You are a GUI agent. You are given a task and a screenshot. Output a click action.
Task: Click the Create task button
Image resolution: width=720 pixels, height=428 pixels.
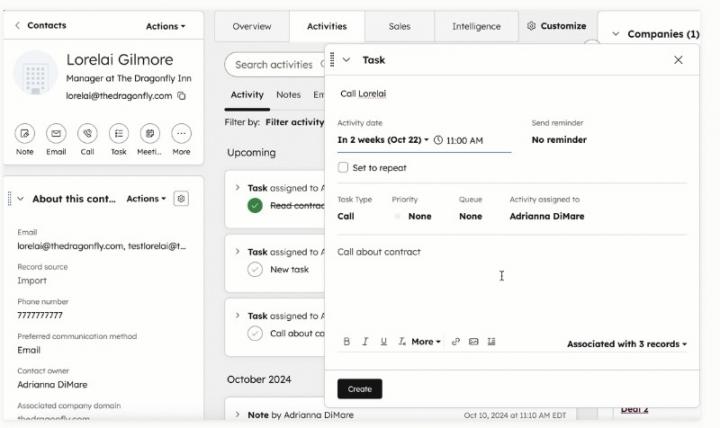coord(360,389)
